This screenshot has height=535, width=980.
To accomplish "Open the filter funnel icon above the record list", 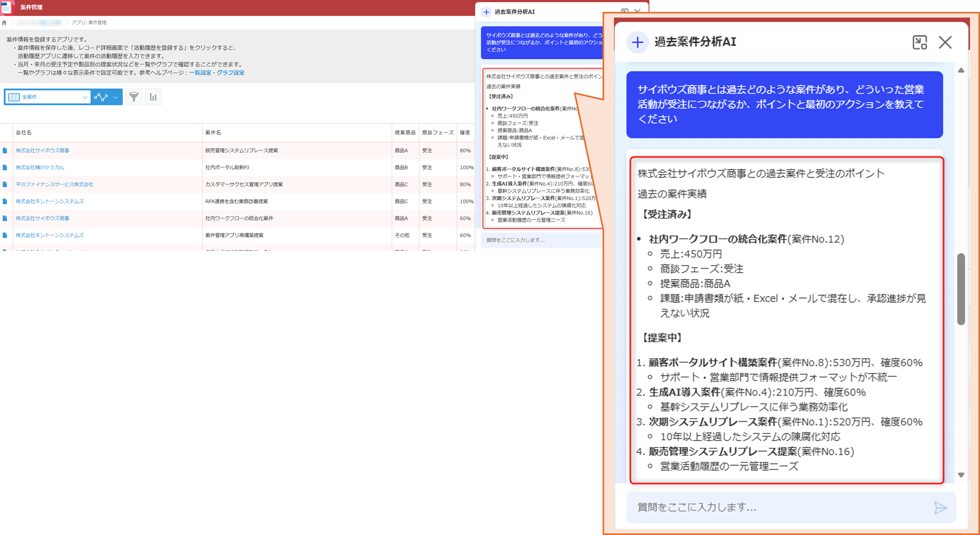I will point(133,96).
